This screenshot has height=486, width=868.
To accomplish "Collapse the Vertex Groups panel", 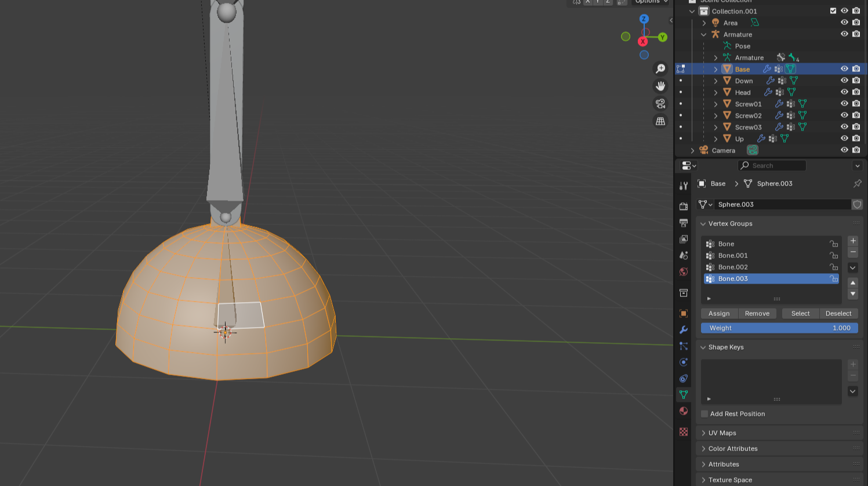I will pyautogui.click(x=703, y=224).
